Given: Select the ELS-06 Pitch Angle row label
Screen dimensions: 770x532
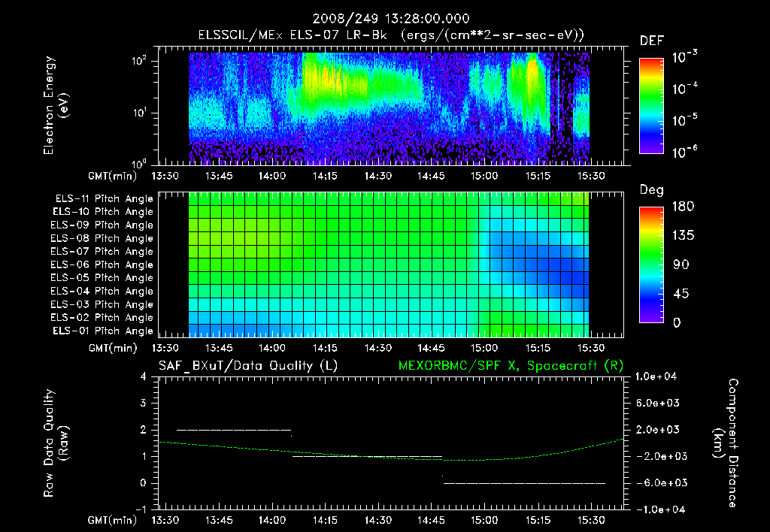Looking at the screenshot, I should (102, 264).
